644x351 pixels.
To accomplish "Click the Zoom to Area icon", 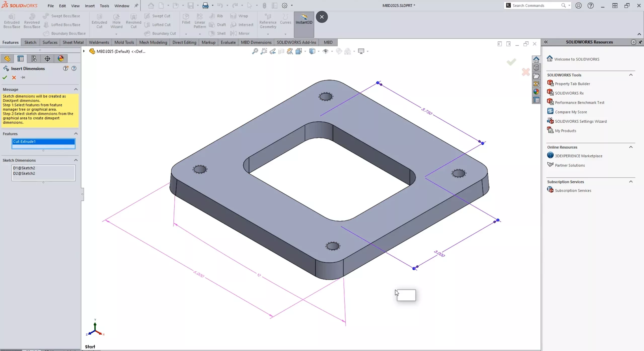I will [x=263, y=51].
